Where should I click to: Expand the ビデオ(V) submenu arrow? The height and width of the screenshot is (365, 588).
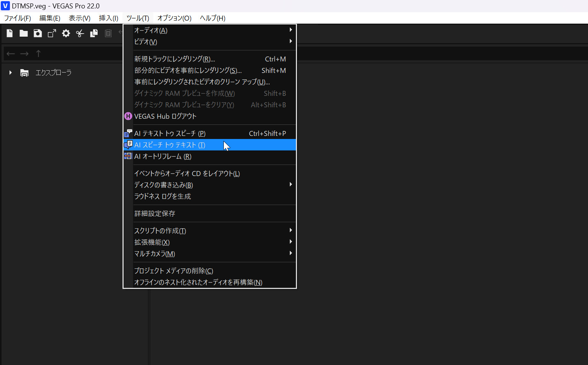tap(291, 41)
